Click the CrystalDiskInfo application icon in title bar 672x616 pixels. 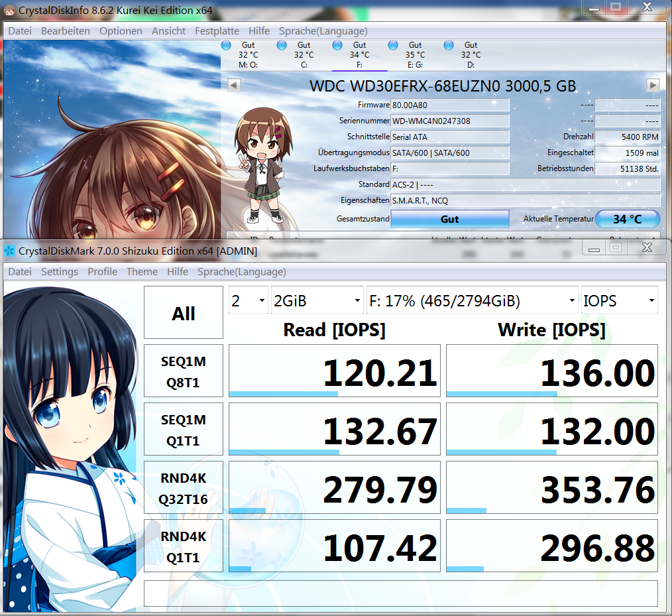[x=9, y=11]
